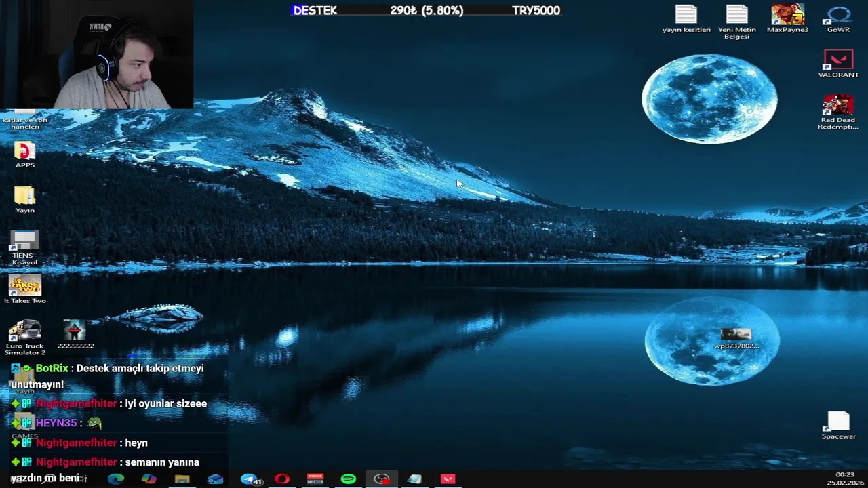
Task: Open Microsoft Edge from the taskbar
Action: (x=116, y=479)
